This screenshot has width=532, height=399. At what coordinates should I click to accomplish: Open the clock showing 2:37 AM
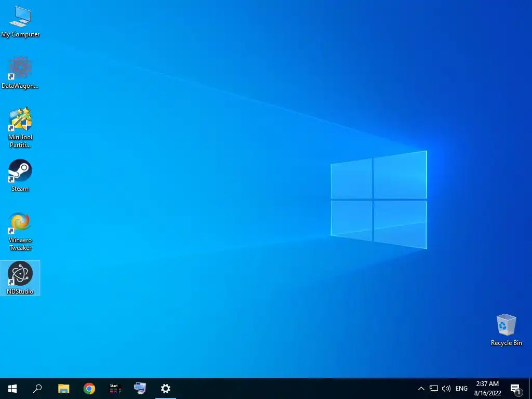pyautogui.click(x=487, y=389)
